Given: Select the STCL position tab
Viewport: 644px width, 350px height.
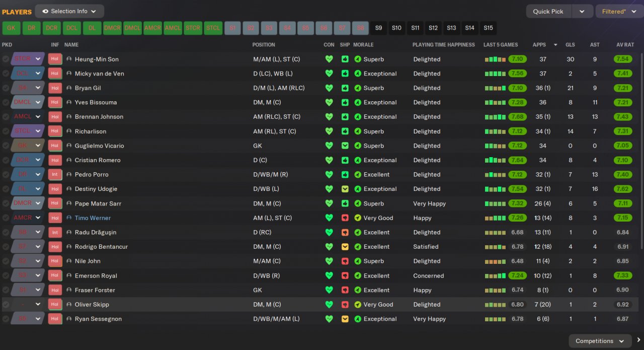Looking at the screenshot, I should point(213,28).
